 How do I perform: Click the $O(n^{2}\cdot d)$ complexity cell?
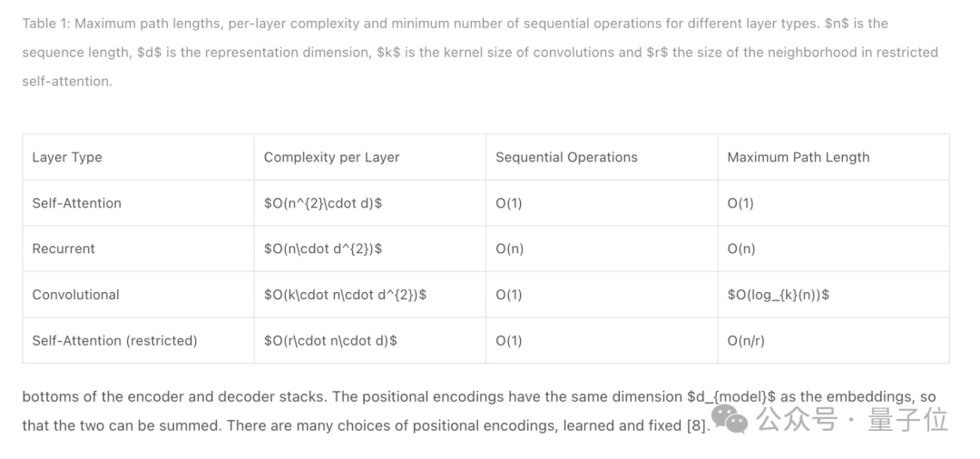370,203
